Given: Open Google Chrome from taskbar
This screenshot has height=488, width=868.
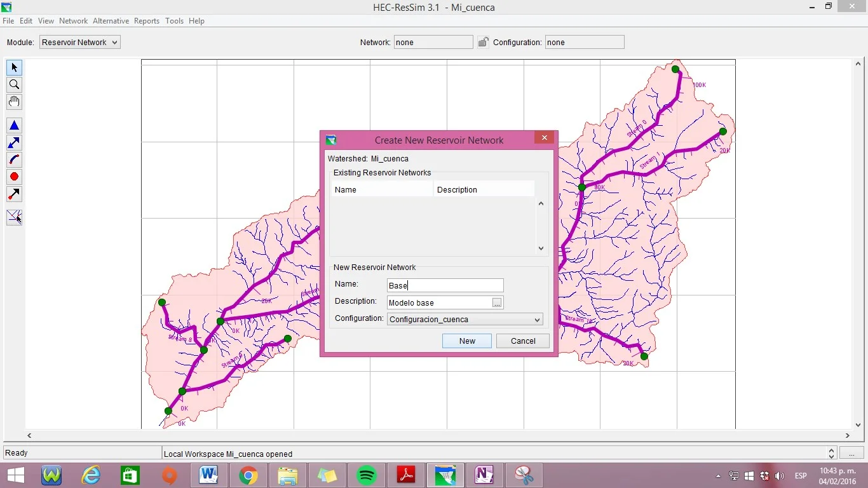Looking at the screenshot, I should (248, 475).
